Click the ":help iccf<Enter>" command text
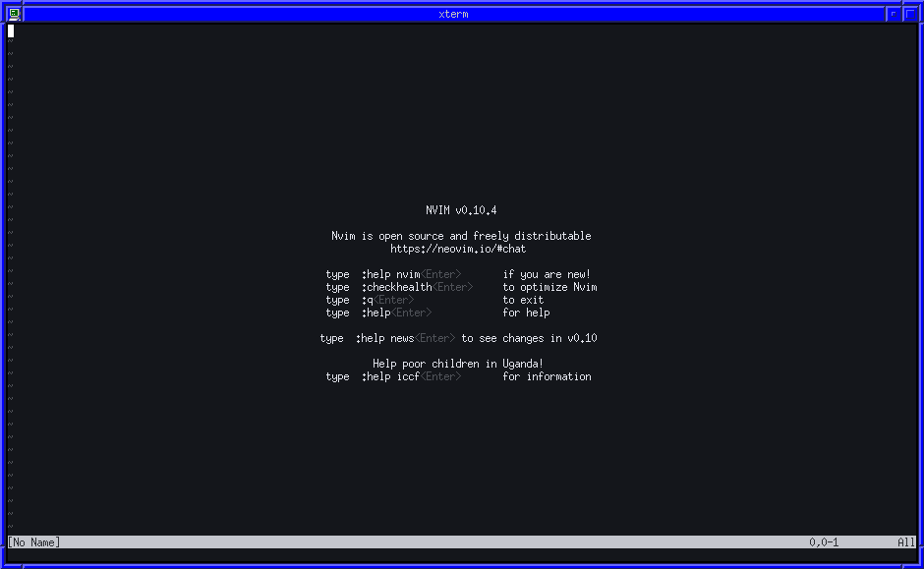Screen dimensions: 924x569 tap(411, 377)
